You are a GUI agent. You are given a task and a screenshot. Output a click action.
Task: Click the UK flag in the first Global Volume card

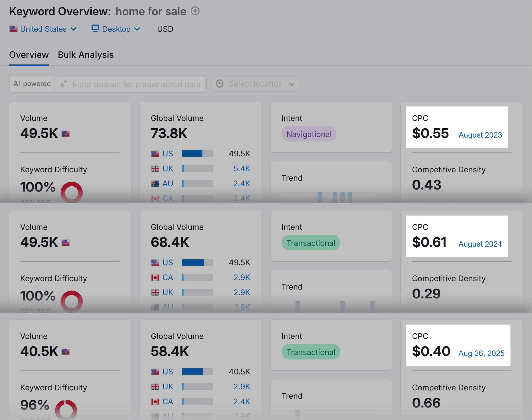[155, 169]
